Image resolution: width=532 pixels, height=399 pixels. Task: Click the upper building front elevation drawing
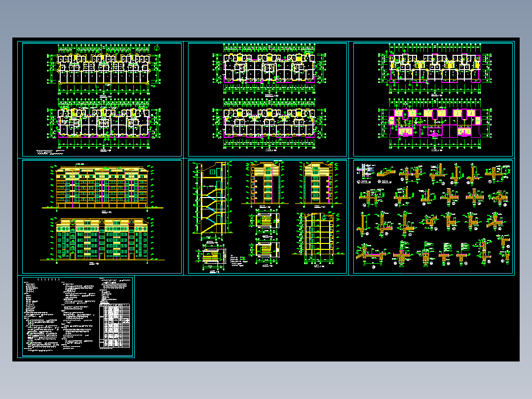(x=103, y=187)
